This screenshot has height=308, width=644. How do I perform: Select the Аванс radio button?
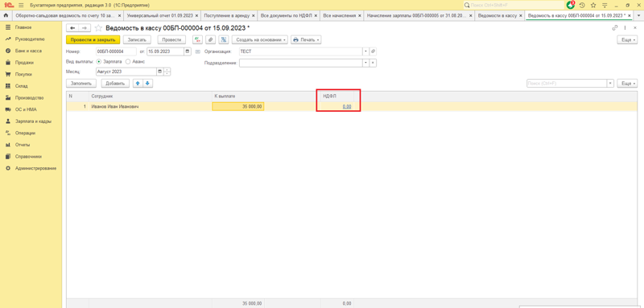coord(128,61)
